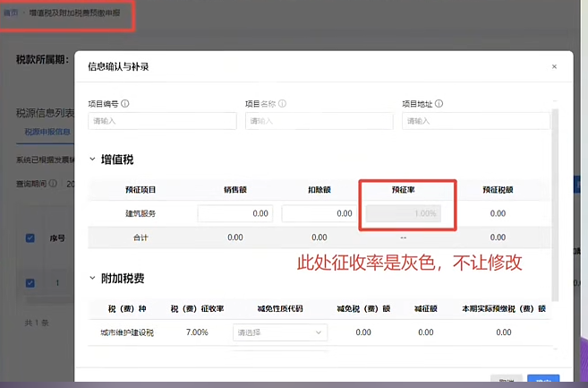Click the 销售额 input for 建筑服务

235,214
